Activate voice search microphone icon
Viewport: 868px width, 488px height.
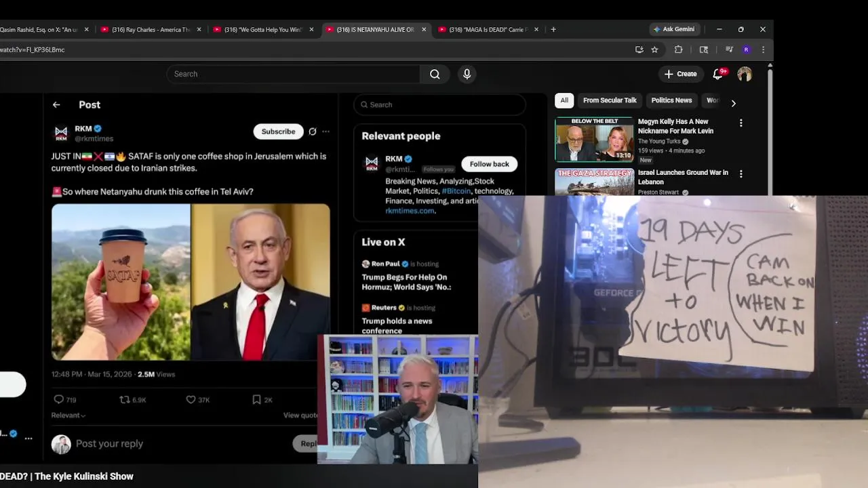[x=467, y=74]
